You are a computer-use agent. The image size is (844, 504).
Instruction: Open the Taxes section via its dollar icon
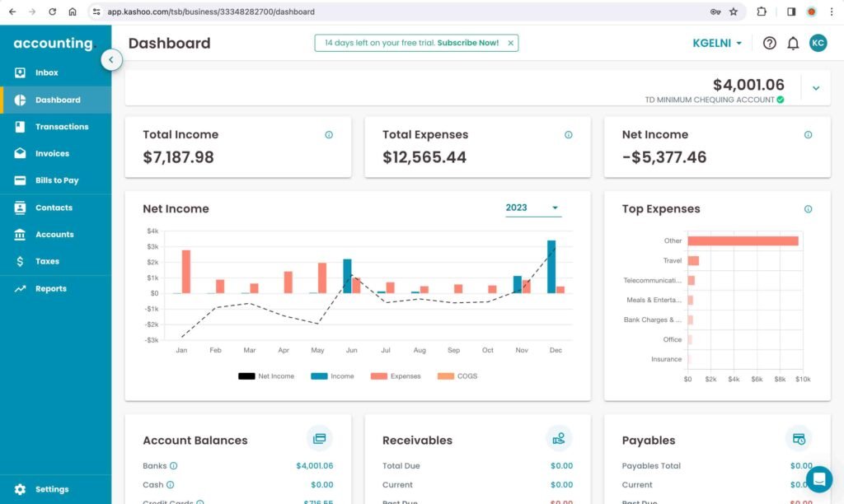(20, 261)
